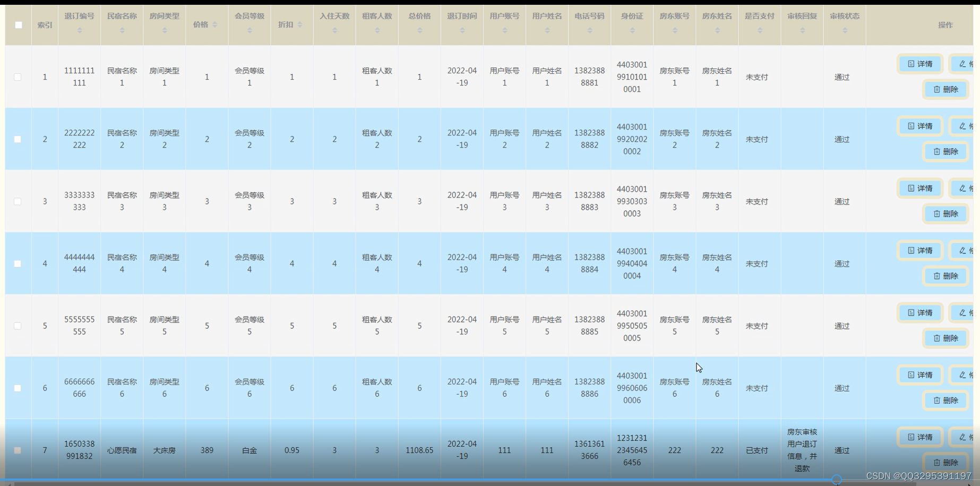Click the 白金 member level cell
Screen dimensions: 980x486
250,450
